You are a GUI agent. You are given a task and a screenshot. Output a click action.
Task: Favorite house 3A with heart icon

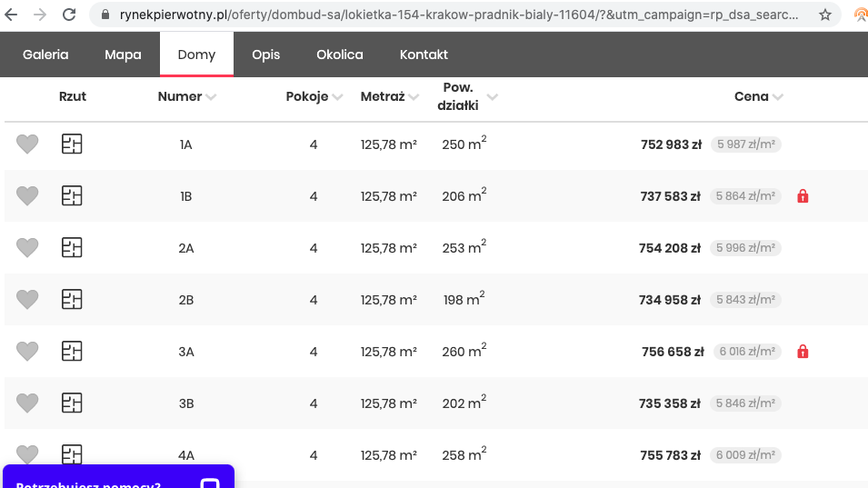point(27,352)
